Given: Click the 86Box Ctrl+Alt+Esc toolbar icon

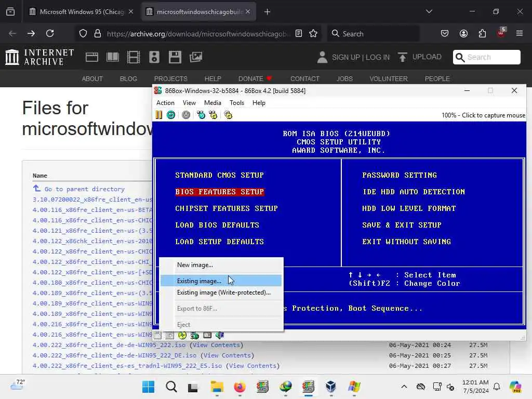Looking at the screenshot, I should coord(213,115).
